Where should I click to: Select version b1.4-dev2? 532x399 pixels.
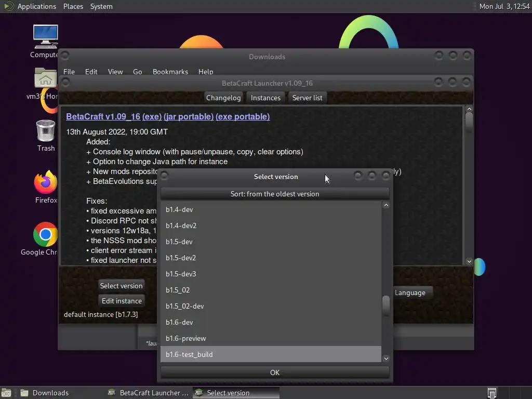click(x=271, y=225)
